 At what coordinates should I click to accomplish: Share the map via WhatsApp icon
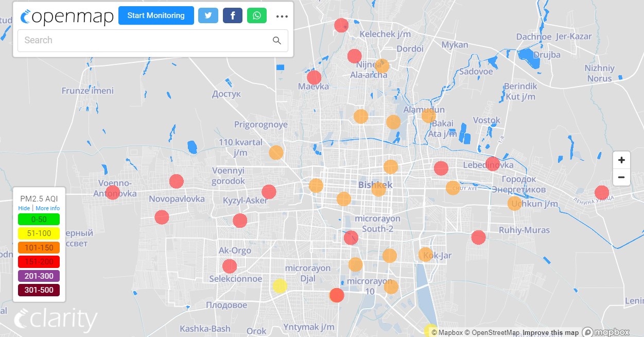[x=257, y=15]
